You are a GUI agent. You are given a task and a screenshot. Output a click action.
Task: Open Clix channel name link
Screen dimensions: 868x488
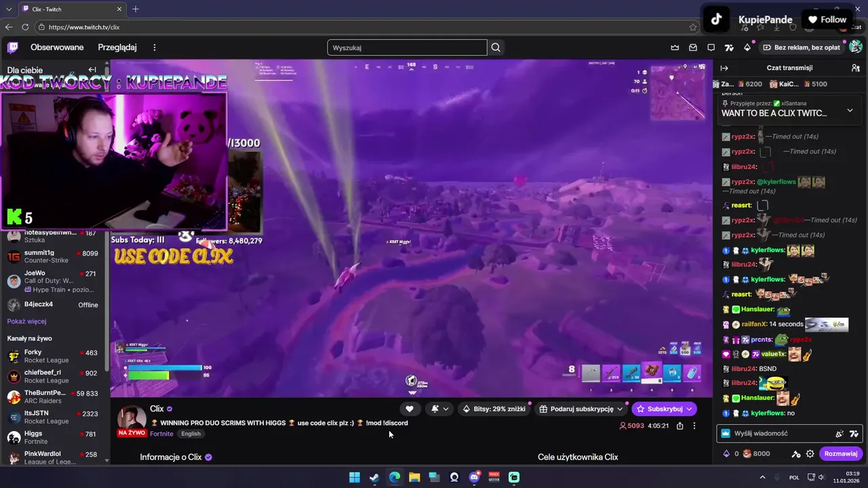[x=157, y=409]
